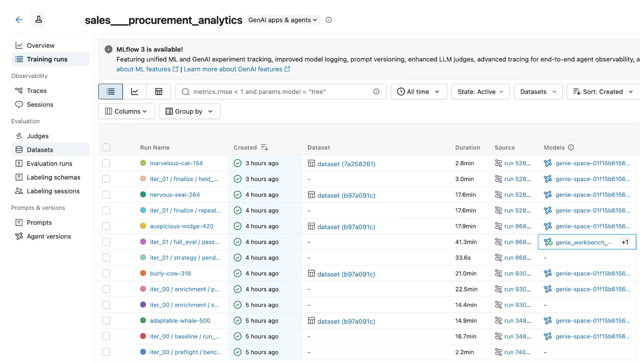The width and height of the screenshot is (644, 362).
Task: Select Training runs in sidebar
Action: (51, 59)
